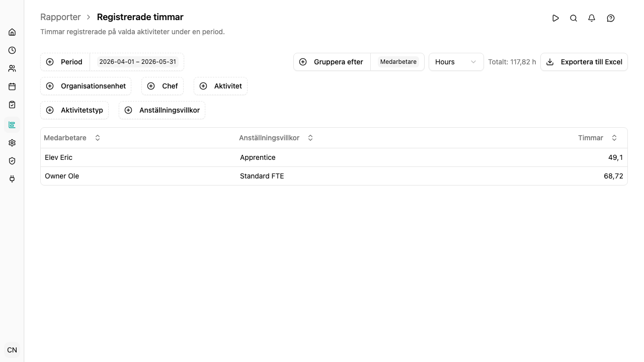Add the Anställningsvillkor filter
The height and width of the screenshot is (362, 644).
(162, 110)
